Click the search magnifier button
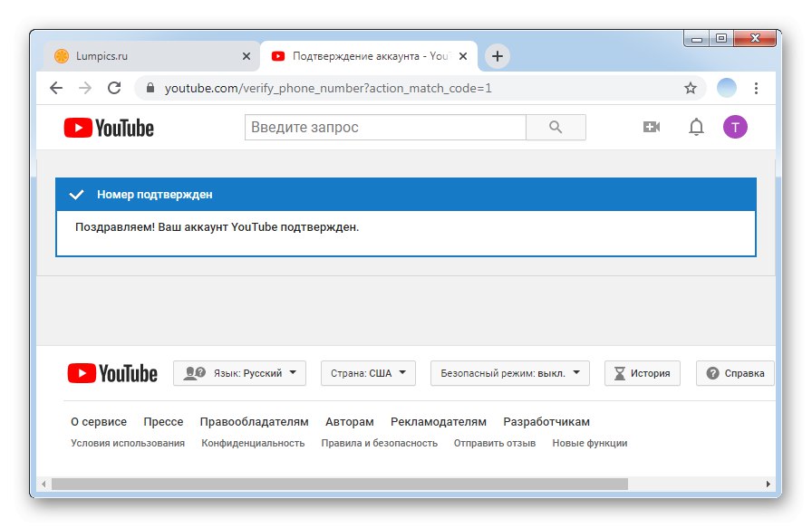812x528 pixels. point(556,128)
